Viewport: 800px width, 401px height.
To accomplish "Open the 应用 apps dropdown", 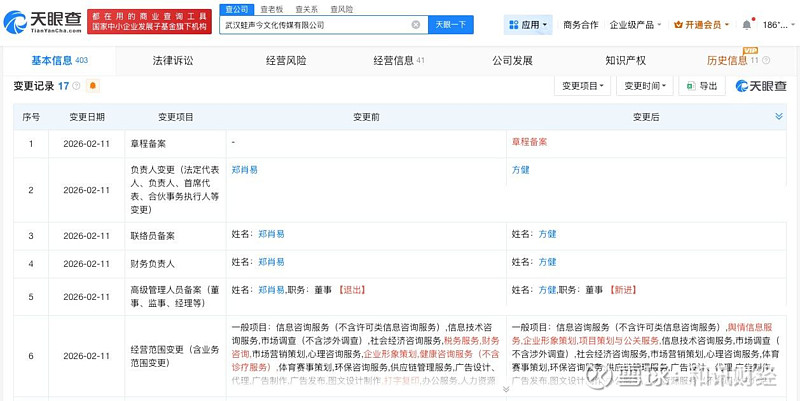I will (528, 24).
